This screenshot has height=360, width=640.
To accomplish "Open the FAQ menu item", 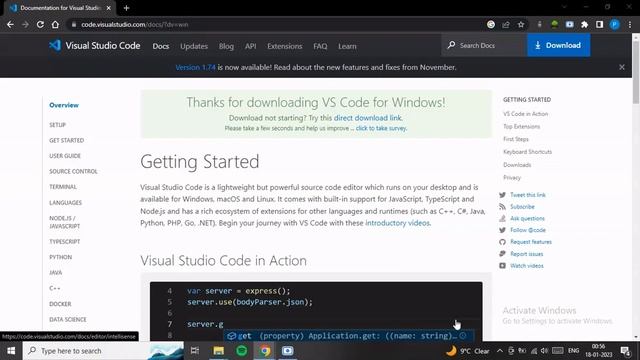I will pos(320,46).
